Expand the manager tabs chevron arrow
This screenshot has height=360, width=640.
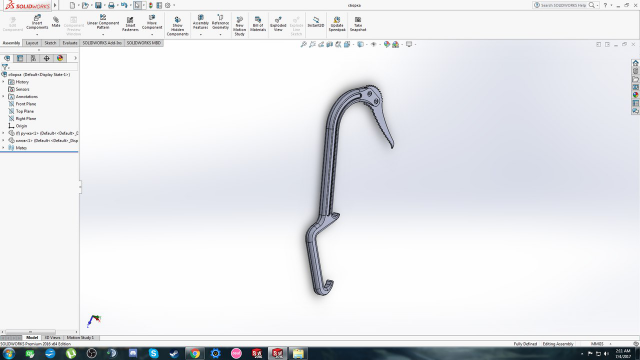click(x=75, y=58)
